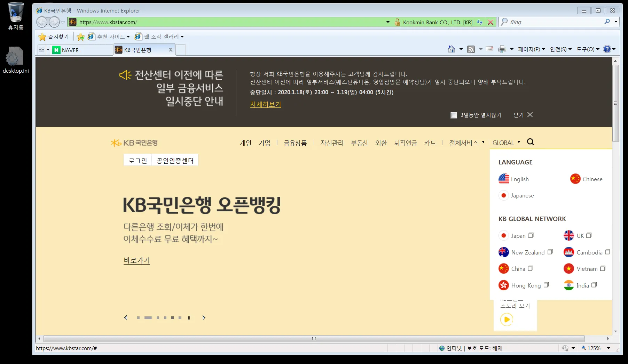Click the Read Mail icon
628x364 pixels.
[x=490, y=49]
